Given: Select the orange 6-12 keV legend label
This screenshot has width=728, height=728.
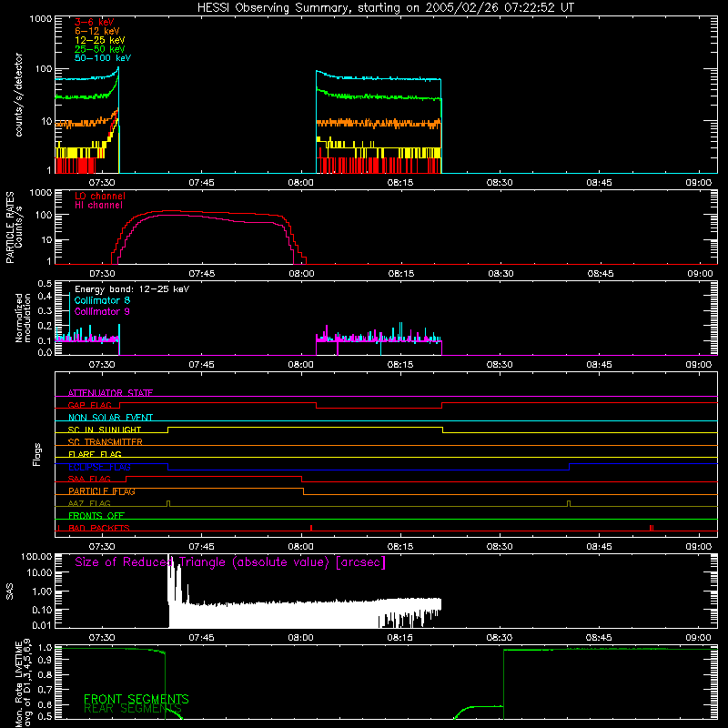Looking at the screenshot, I should click(x=97, y=31).
